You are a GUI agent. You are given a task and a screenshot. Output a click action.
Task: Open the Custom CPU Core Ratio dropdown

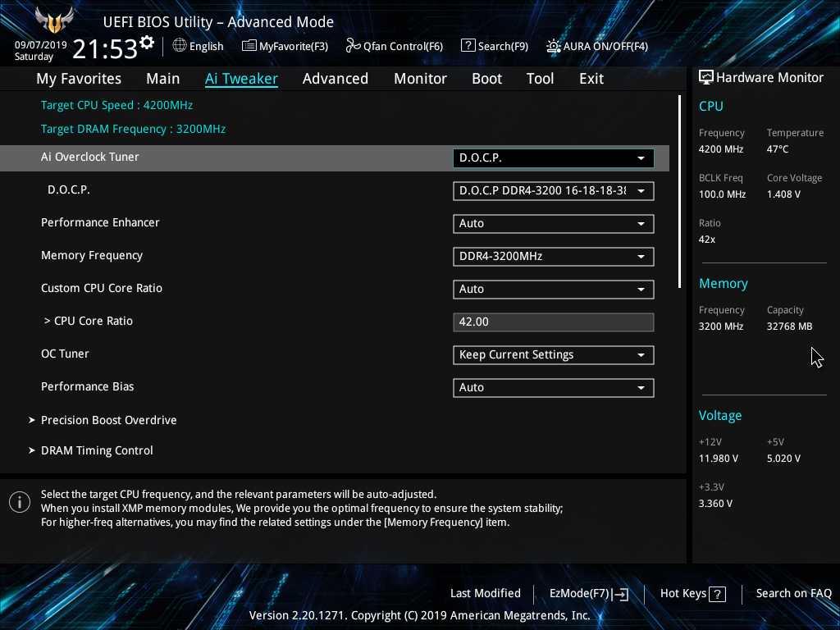554,289
